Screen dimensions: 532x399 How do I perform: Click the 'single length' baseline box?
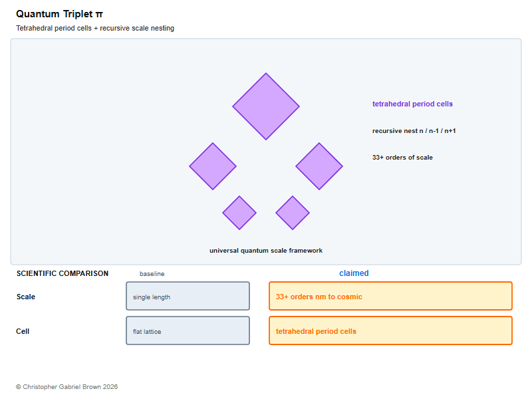coord(188,296)
